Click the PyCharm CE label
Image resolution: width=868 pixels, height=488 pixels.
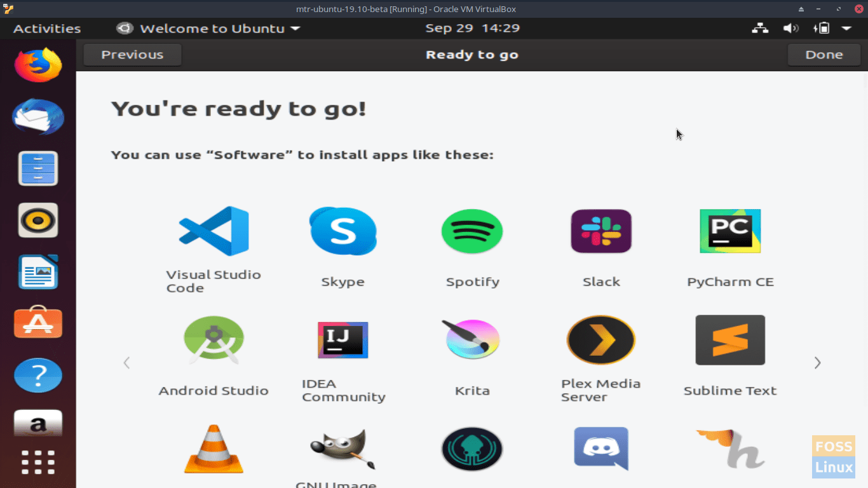[730, 282]
